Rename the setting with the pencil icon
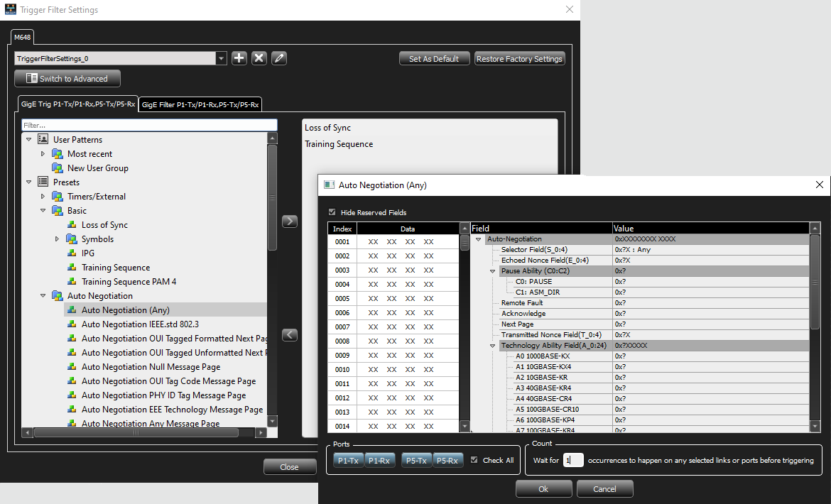 coord(278,58)
